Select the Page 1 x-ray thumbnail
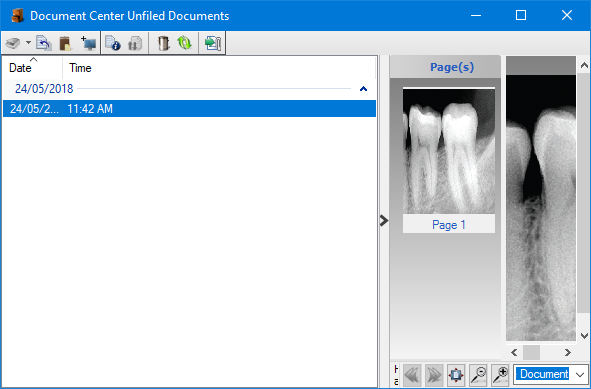591x389 pixels. coord(449,151)
